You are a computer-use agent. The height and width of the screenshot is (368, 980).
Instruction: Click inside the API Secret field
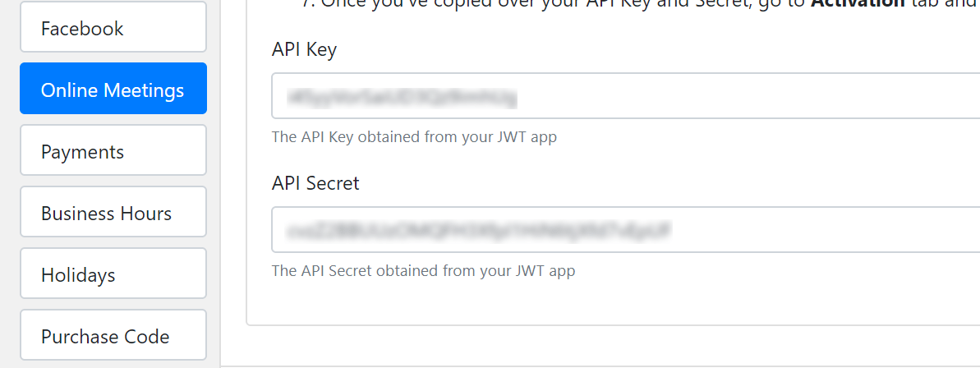coord(626,230)
